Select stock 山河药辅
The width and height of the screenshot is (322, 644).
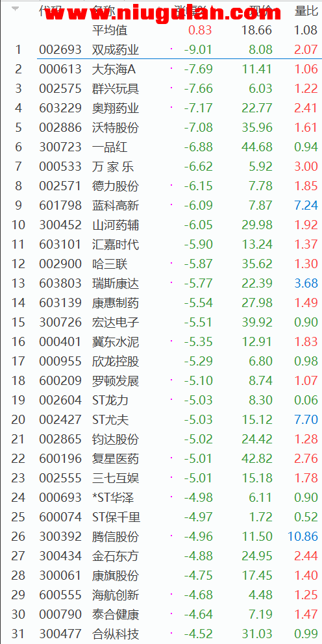click(x=116, y=225)
